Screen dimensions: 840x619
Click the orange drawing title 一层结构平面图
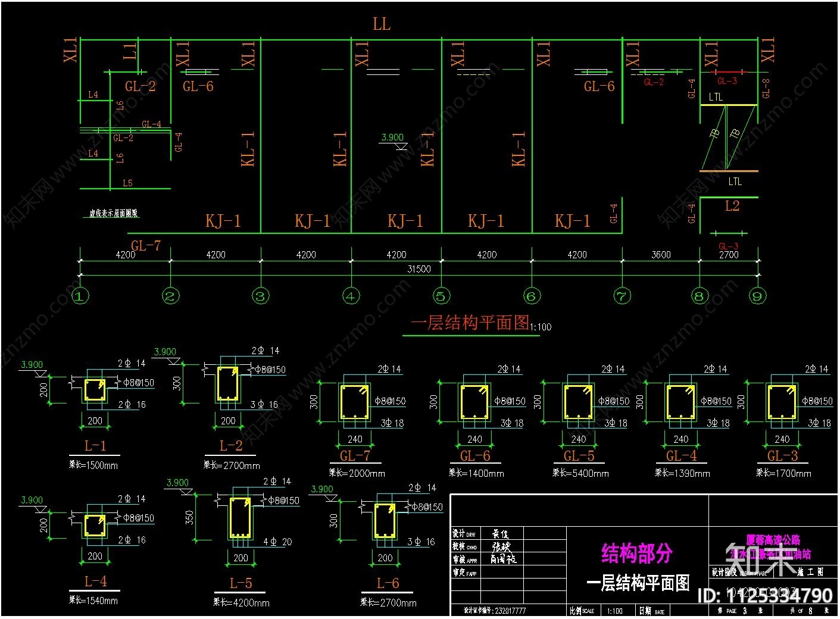pos(470,323)
